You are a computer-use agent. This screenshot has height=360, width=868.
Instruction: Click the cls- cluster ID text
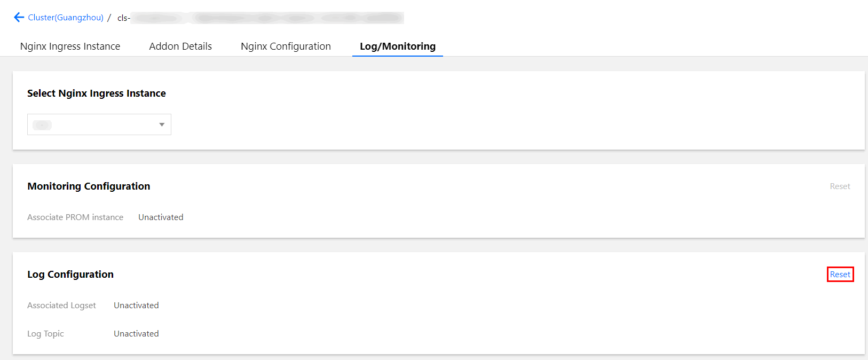[124, 18]
